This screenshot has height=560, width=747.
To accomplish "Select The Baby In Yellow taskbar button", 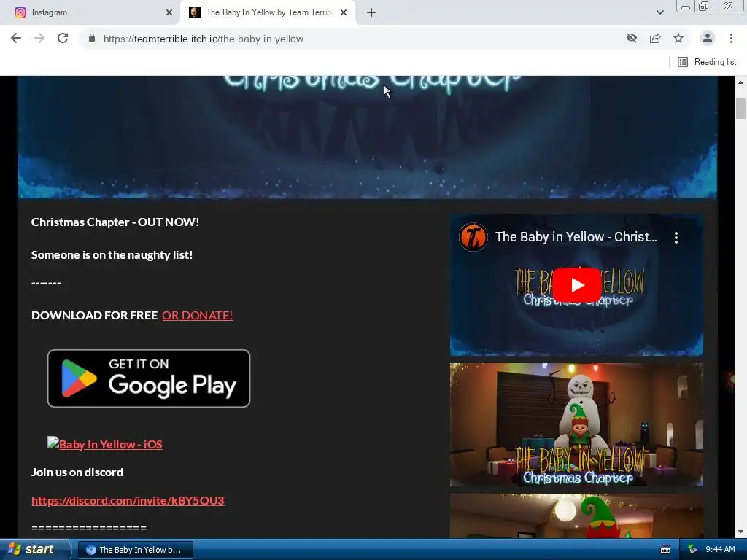I will click(x=135, y=550).
